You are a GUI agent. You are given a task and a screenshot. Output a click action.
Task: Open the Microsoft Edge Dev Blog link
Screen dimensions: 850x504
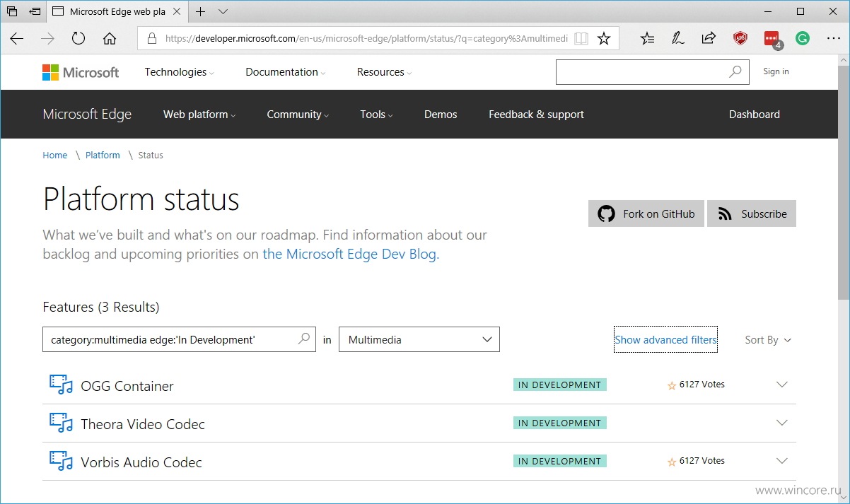tap(351, 254)
